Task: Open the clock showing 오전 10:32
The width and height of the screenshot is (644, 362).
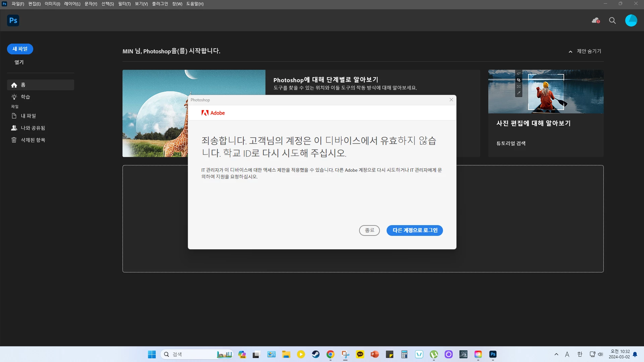Action: point(620,354)
